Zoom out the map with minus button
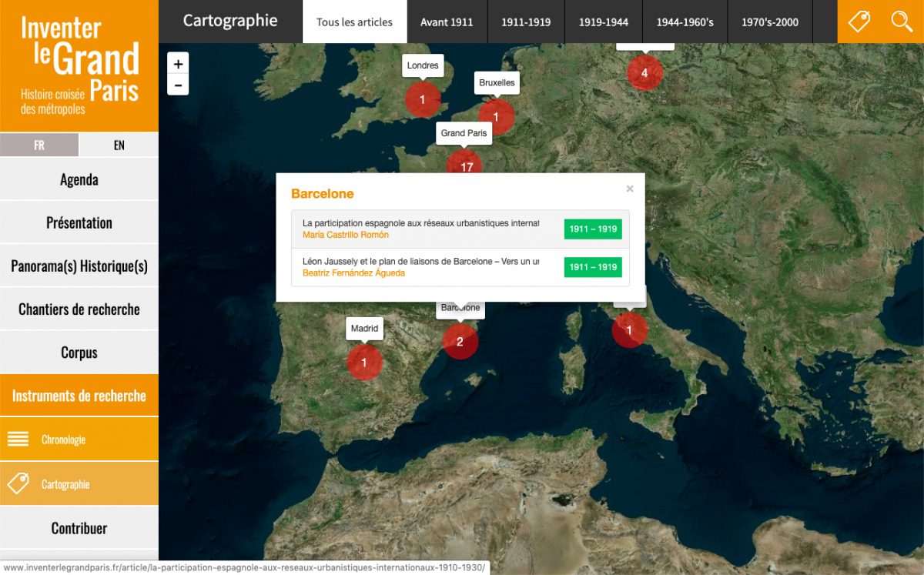This screenshot has height=575, width=924. [178, 85]
